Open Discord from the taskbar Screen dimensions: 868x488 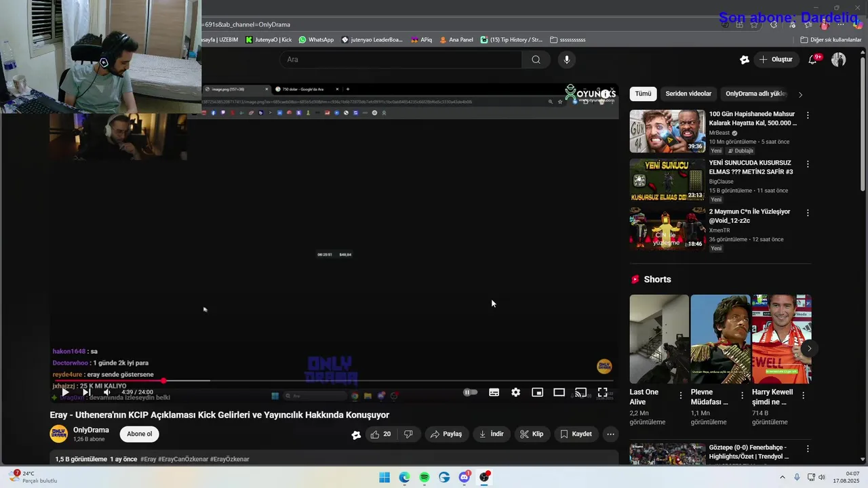(465, 477)
